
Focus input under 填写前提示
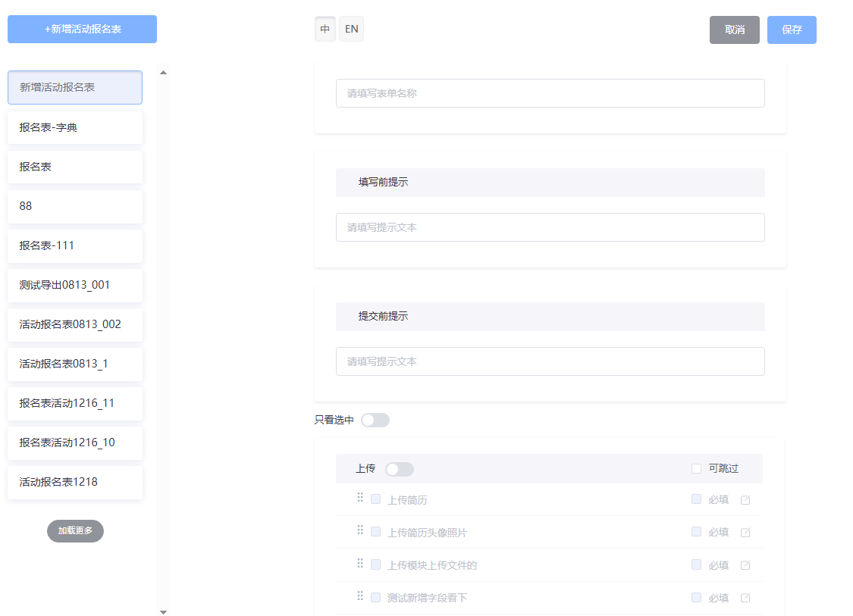(x=550, y=227)
